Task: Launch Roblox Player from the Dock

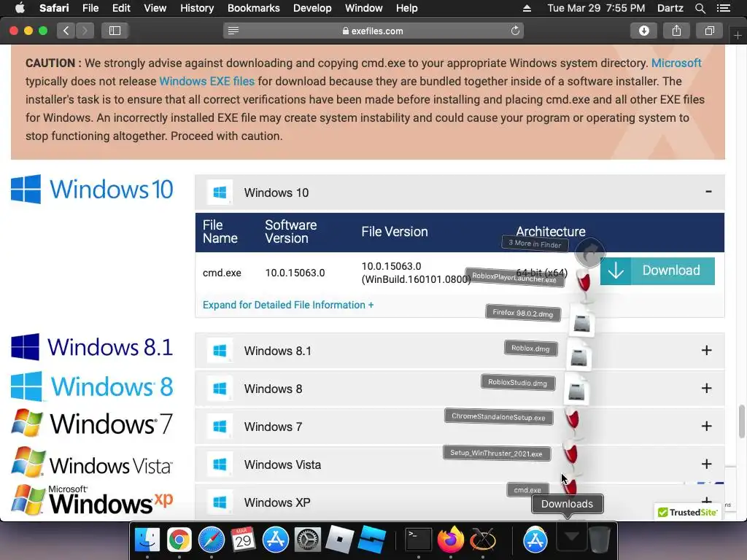Action: click(x=339, y=540)
